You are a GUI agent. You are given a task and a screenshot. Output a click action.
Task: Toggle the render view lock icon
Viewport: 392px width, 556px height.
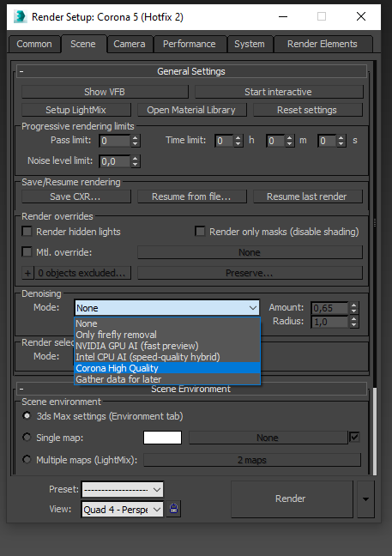click(173, 509)
